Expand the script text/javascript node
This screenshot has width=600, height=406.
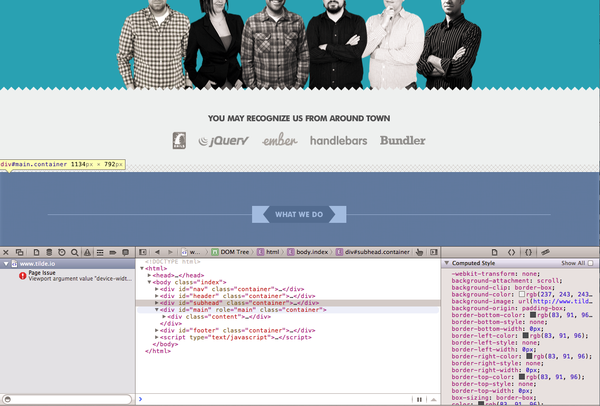(x=157, y=337)
